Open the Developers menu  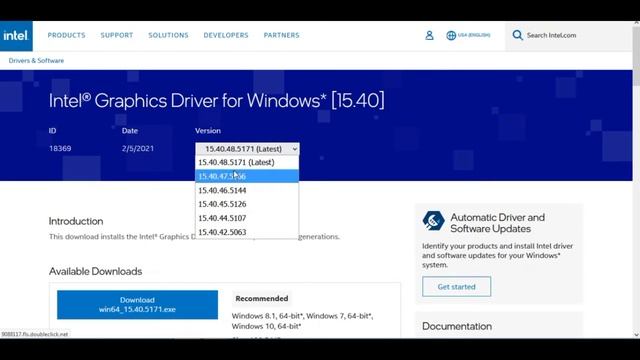click(226, 35)
